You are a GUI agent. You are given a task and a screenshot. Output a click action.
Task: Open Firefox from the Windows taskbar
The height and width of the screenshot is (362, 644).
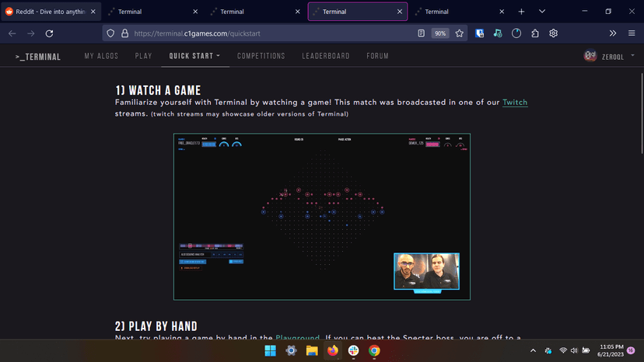333,351
